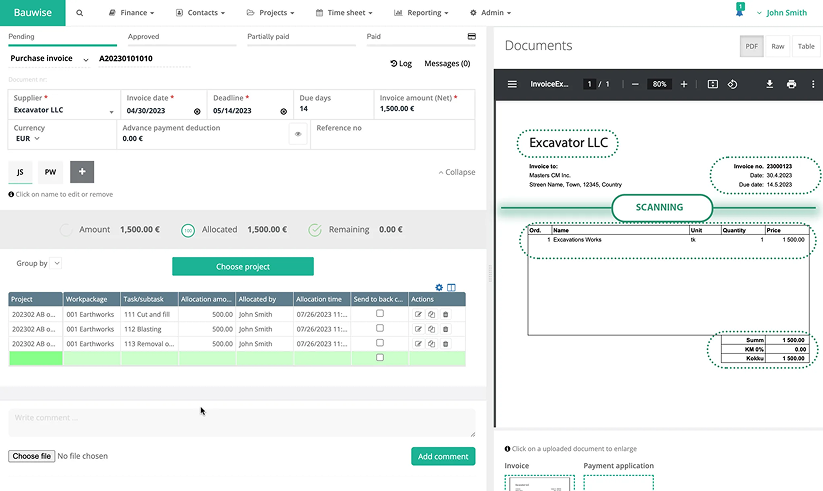This screenshot has height=491, width=823.
Task: Rotate the PDF page
Action: (x=733, y=84)
